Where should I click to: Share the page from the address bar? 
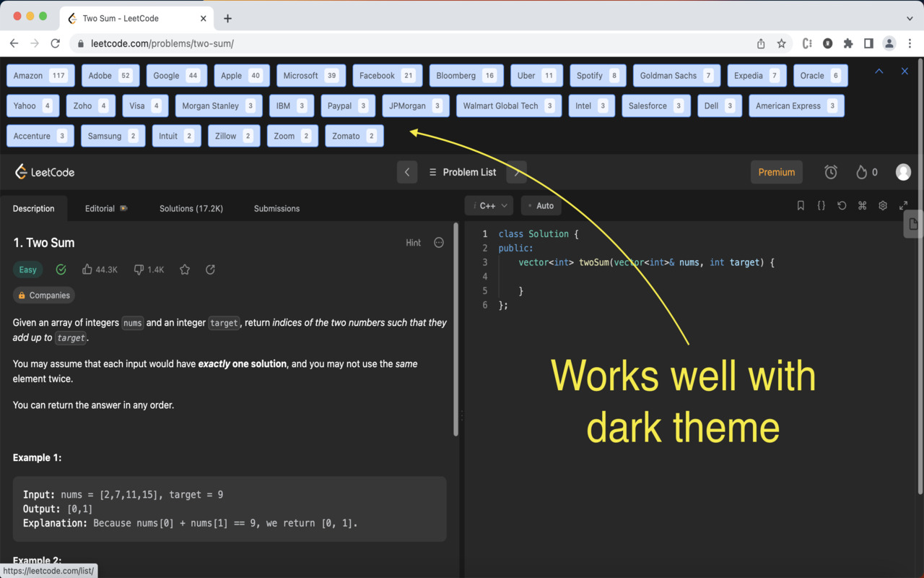click(x=761, y=43)
